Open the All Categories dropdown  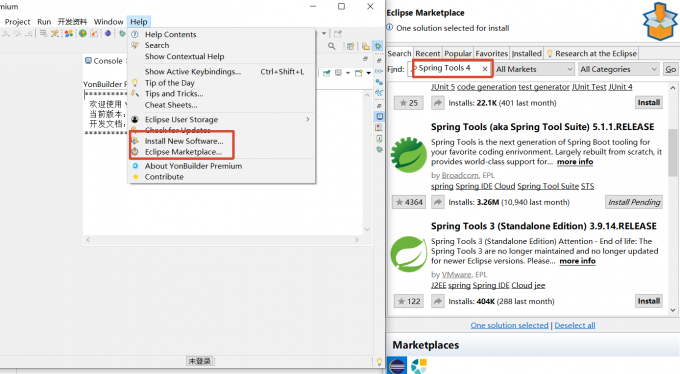point(619,69)
